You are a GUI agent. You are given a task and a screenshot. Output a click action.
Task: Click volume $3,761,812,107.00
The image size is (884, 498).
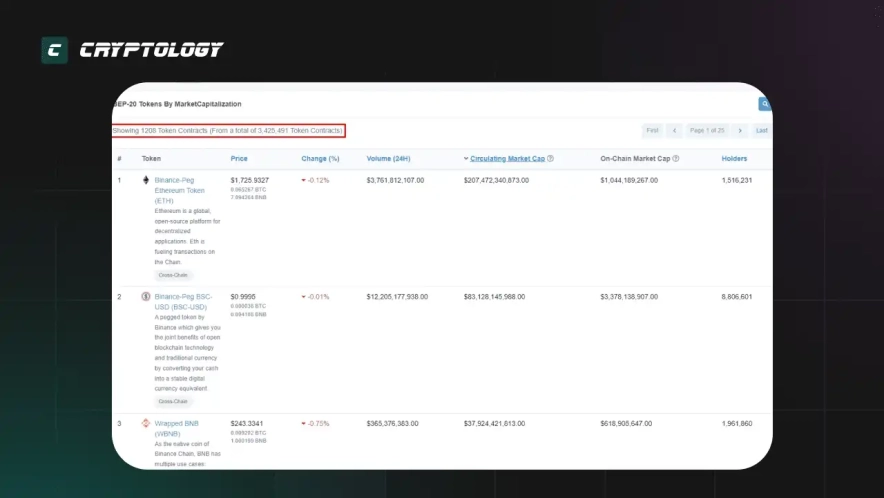(x=395, y=180)
